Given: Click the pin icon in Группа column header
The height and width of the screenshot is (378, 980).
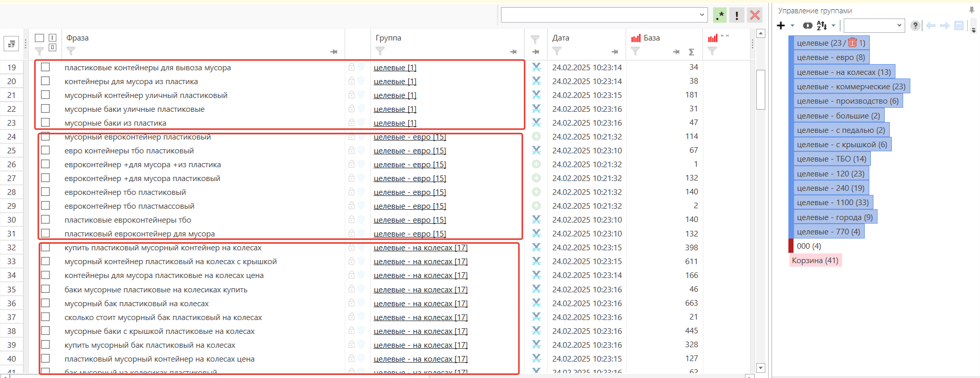Looking at the screenshot, I should tap(513, 52).
